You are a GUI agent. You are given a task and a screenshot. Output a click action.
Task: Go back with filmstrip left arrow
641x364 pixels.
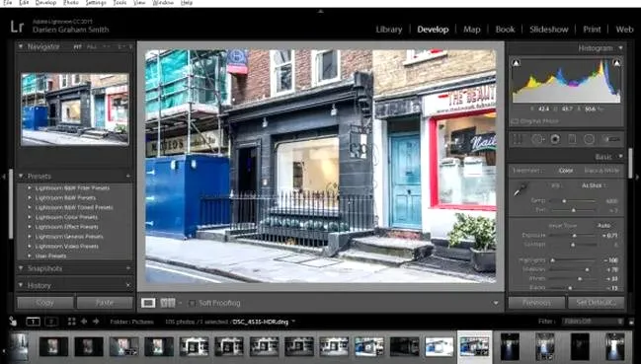(x=84, y=322)
